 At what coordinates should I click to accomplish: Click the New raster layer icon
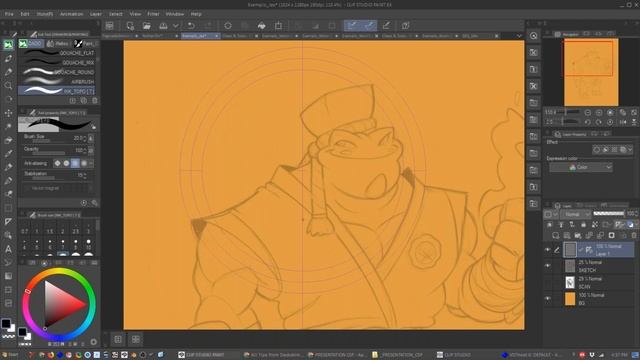[556, 236]
